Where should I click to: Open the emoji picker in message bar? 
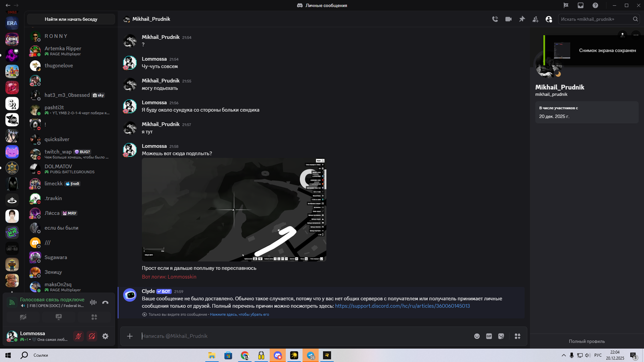click(x=476, y=336)
